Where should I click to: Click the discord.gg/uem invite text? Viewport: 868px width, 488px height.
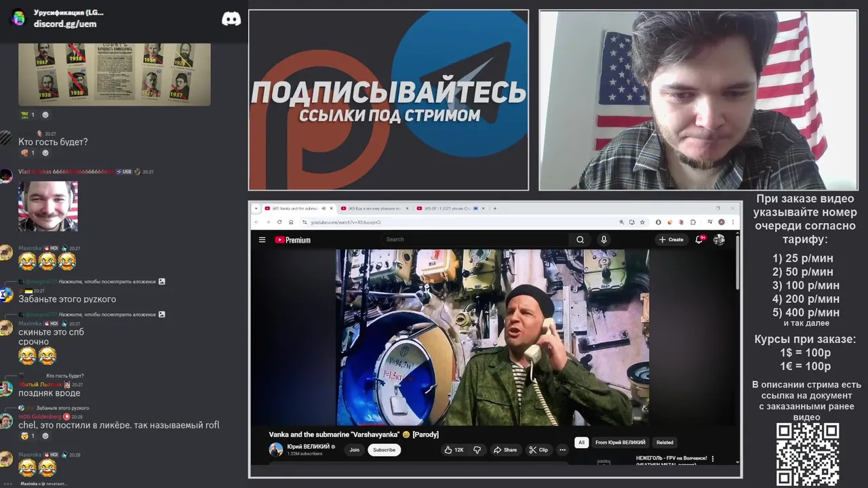tap(65, 24)
